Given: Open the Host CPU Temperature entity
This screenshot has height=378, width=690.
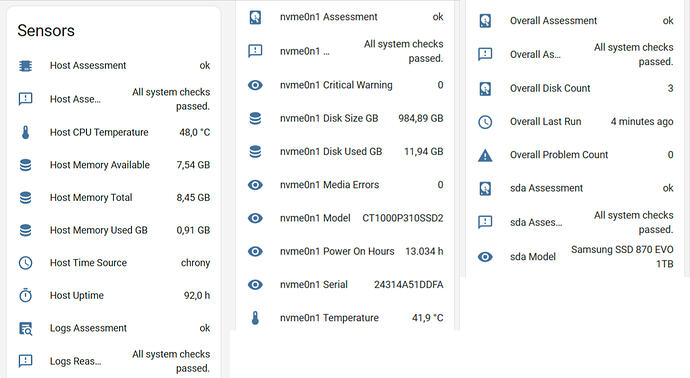Looking at the screenshot, I should point(114,132).
